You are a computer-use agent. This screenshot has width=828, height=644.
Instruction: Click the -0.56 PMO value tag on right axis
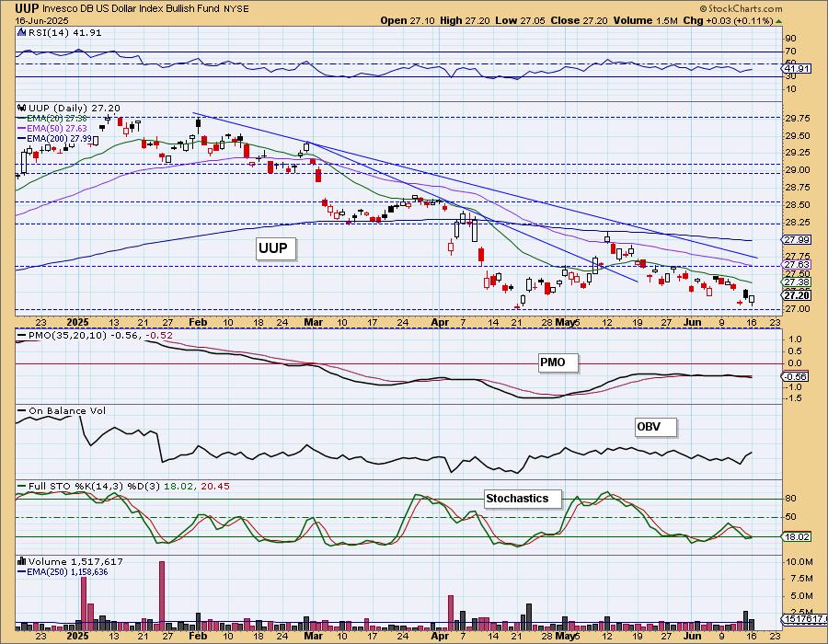coord(794,376)
